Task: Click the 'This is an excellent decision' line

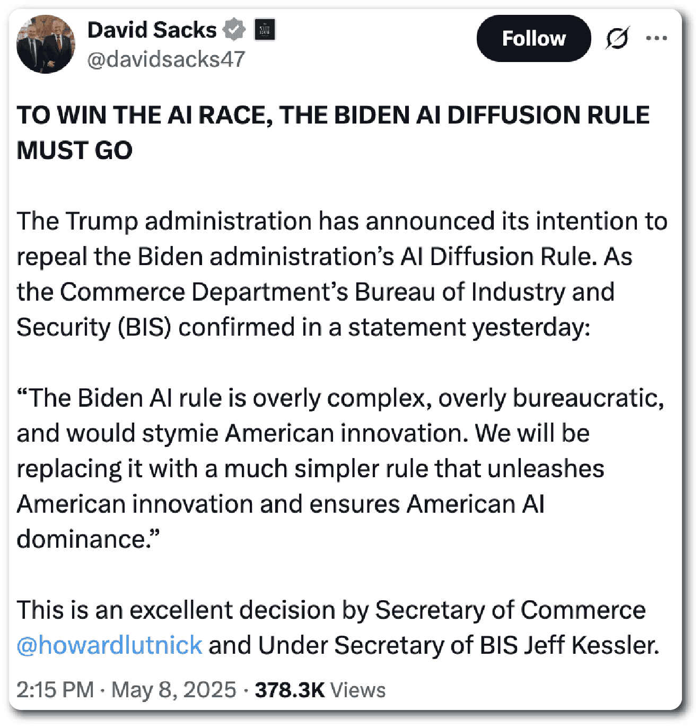Action: 331,610
